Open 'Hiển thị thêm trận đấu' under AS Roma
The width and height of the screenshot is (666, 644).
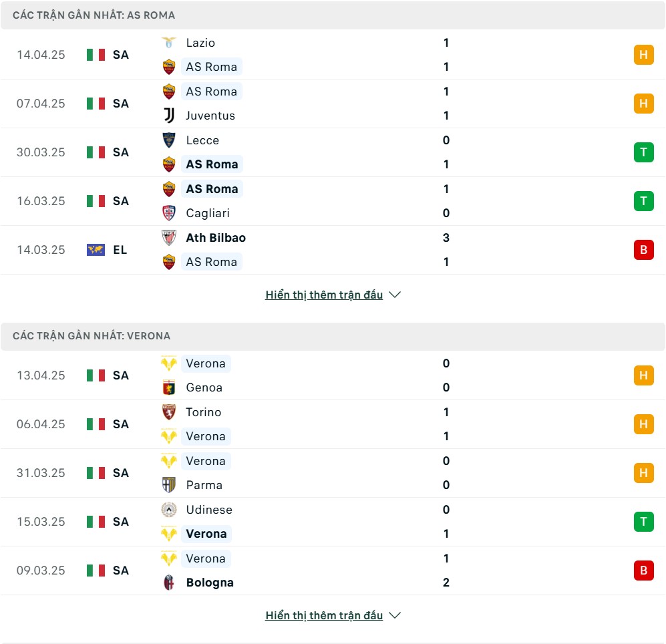(324, 295)
